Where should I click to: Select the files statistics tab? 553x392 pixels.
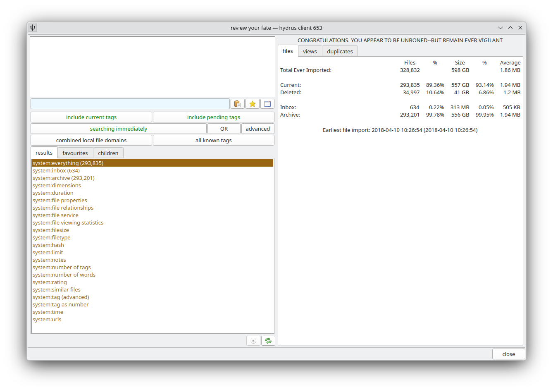(288, 51)
